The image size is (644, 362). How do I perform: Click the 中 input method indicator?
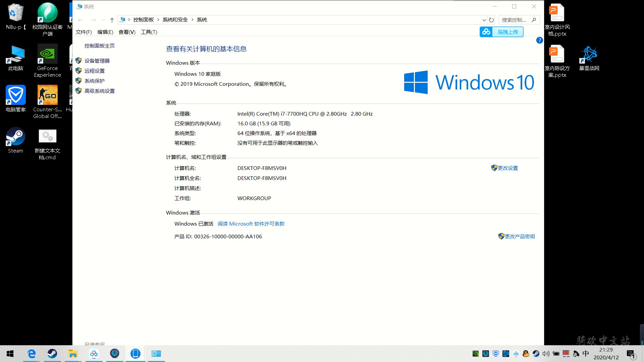(x=586, y=354)
